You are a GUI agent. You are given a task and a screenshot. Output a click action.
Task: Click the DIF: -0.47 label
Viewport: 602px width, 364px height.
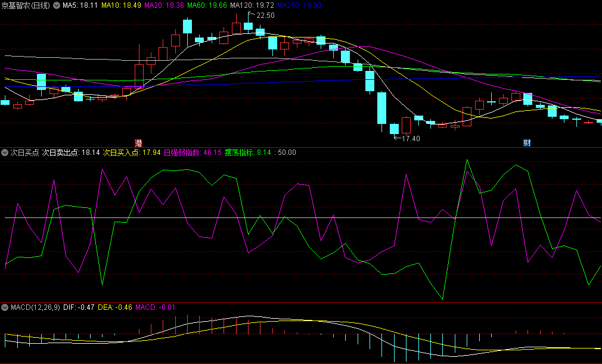[x=79, y=307]
